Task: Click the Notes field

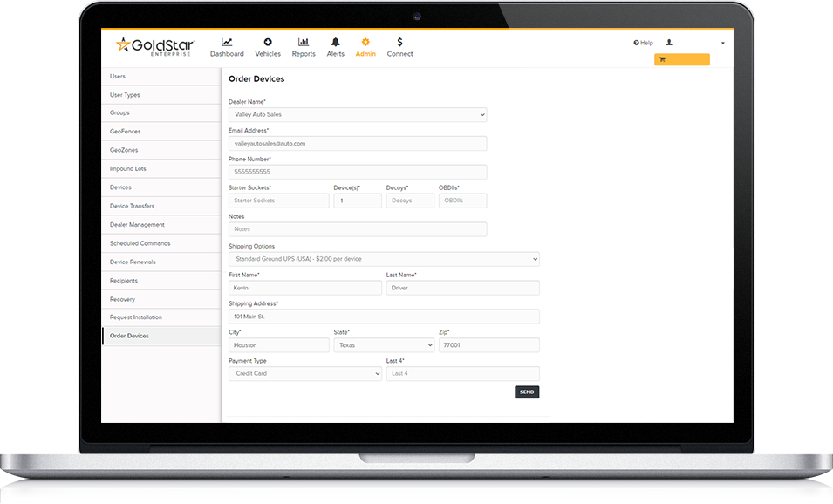Action: click(x=358, y=229)
